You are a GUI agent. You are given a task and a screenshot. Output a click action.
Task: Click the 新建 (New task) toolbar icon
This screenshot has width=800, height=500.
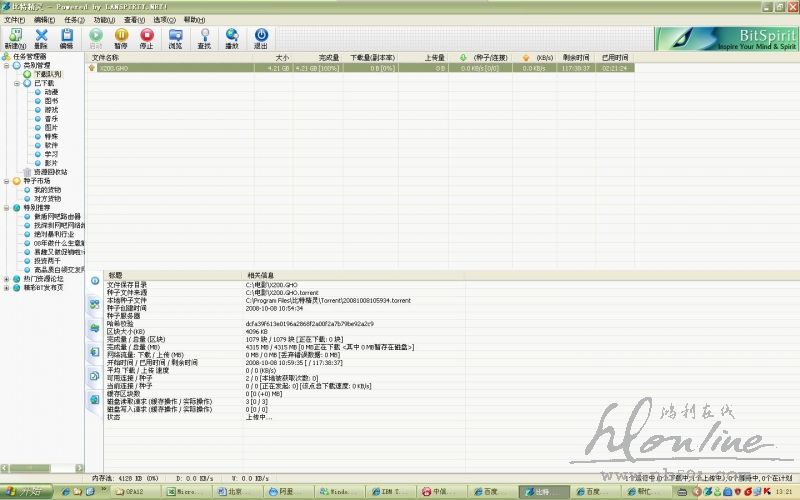(x=14, y=37)
